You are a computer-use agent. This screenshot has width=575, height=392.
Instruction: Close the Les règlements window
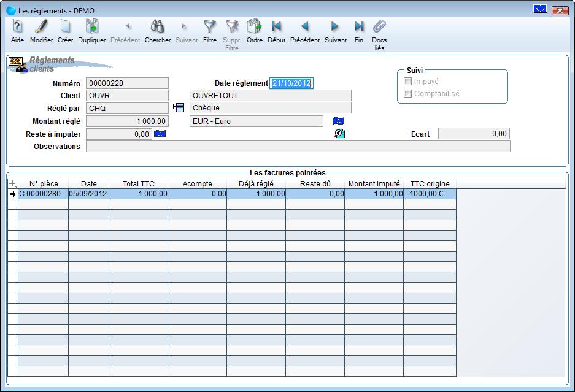[560, 10]
